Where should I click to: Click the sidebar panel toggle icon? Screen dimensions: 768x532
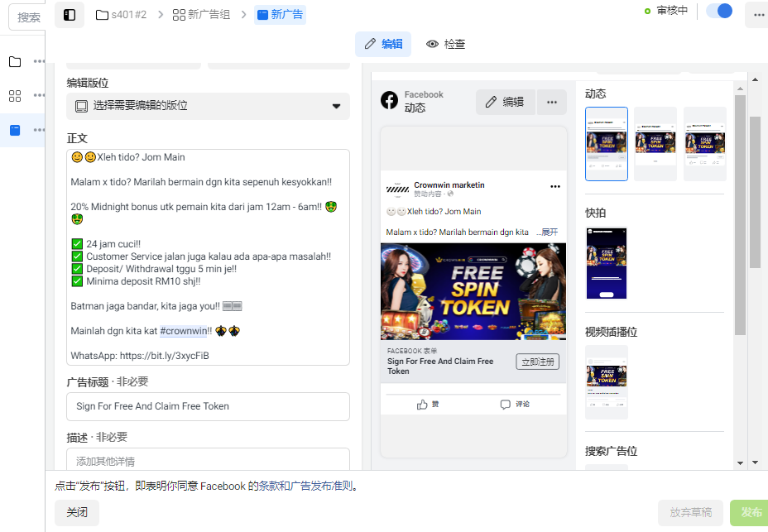point(70,15)
